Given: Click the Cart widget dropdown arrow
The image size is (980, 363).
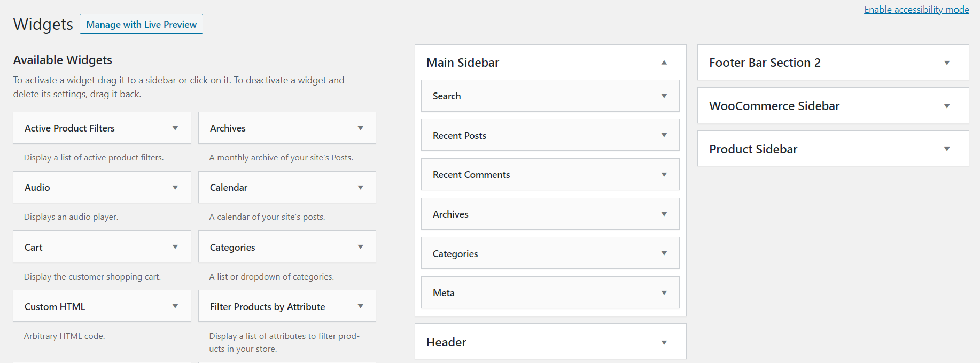Looking at the screenshot, I should pyautogui.click(x=175, y=247).
